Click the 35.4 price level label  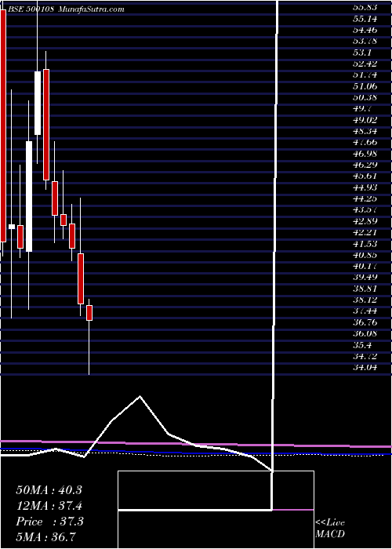[361, 345]
